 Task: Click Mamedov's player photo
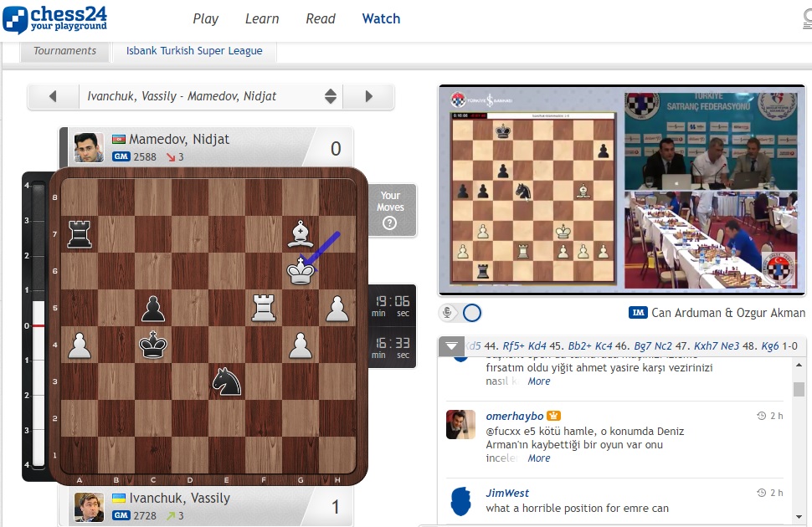(89, 147)
